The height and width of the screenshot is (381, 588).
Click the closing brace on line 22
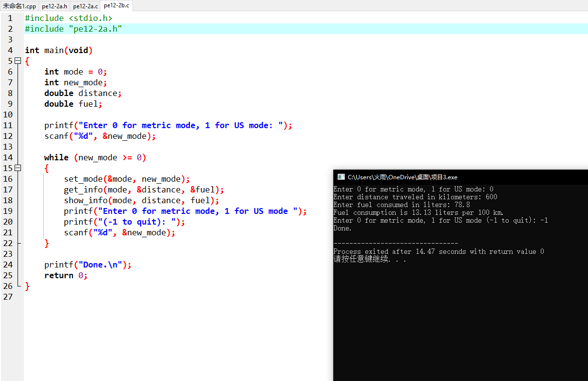[47, 243]
